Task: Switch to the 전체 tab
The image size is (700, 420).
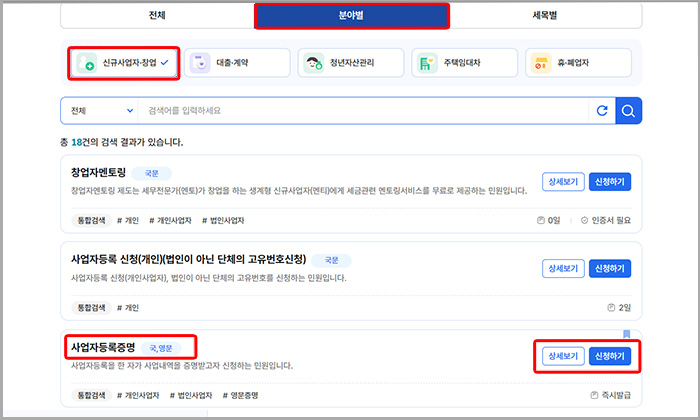Action: (x=157, y=15)
